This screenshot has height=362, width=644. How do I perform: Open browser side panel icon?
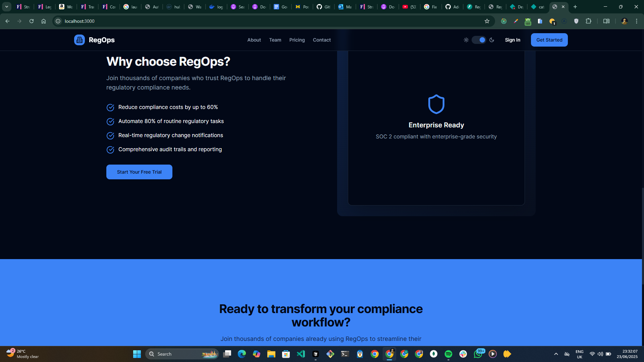606,21
